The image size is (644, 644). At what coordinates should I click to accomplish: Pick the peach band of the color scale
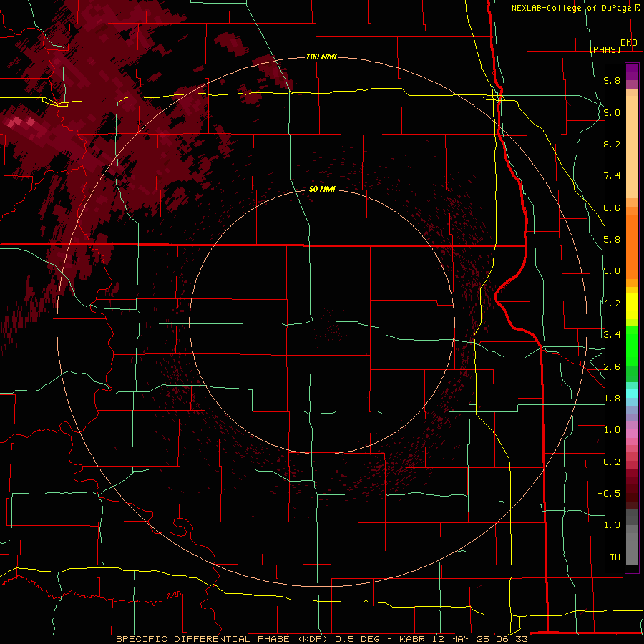coord(632,147)
